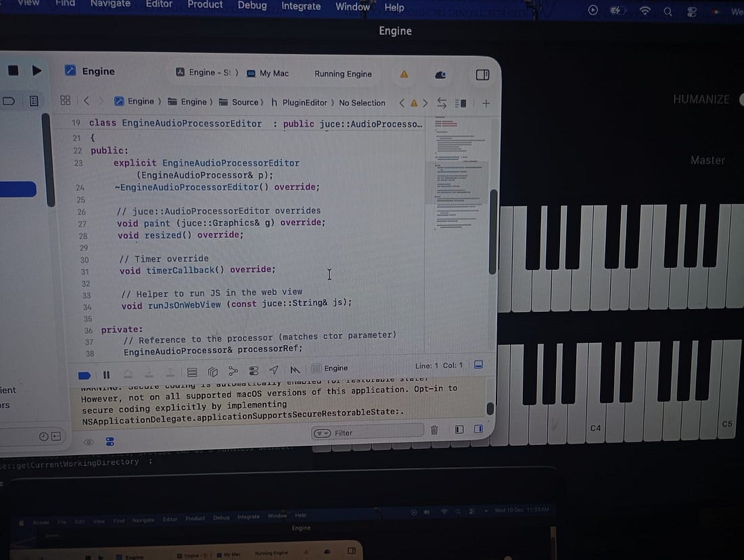This screenshot has height=560, width=744.
Task: Click the console output scrollbar
Action: coord(490,409)
